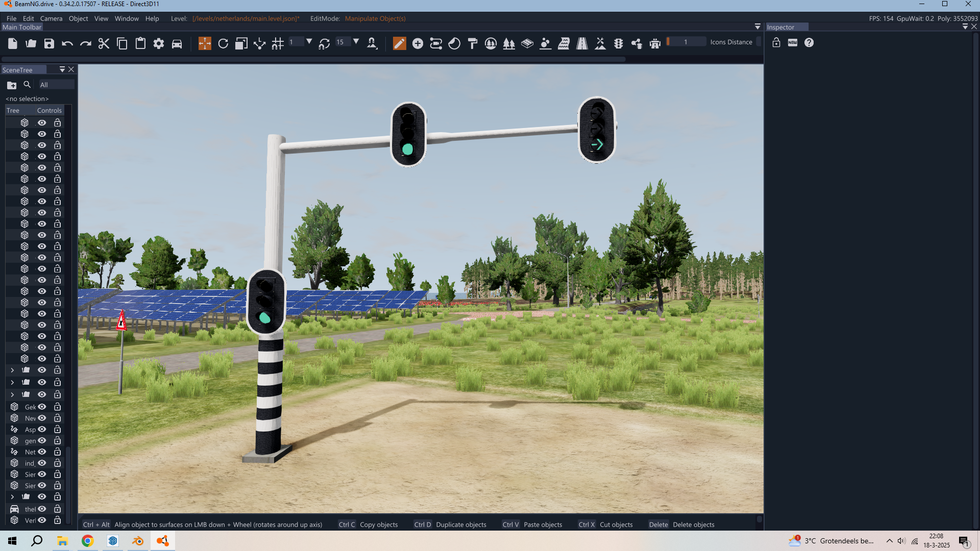The image size is (980, 551).
Task: Click the Controls column header
Action: click(49, 110)
